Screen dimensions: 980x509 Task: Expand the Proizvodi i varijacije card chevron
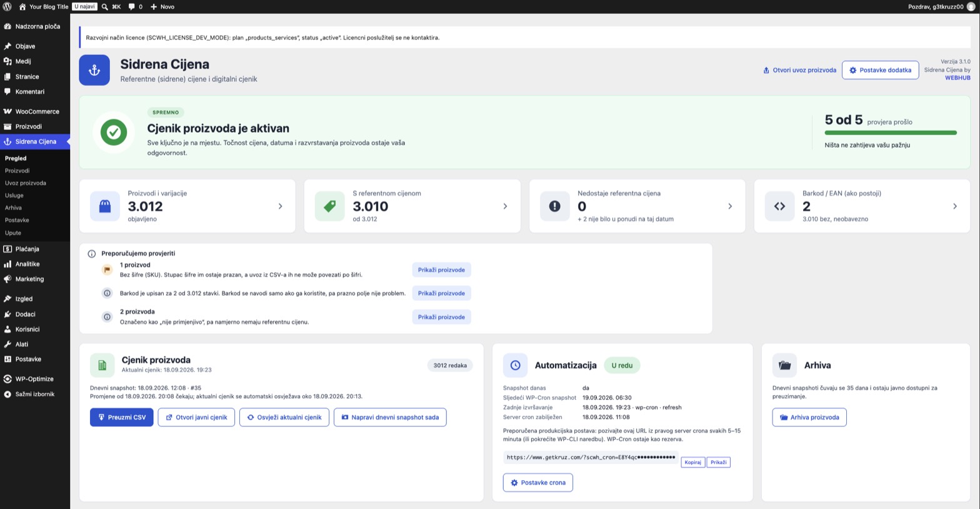click(280, 206)
